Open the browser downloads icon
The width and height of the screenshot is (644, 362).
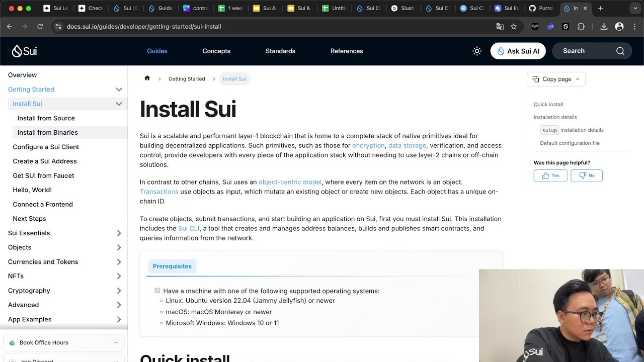point(604,27)
